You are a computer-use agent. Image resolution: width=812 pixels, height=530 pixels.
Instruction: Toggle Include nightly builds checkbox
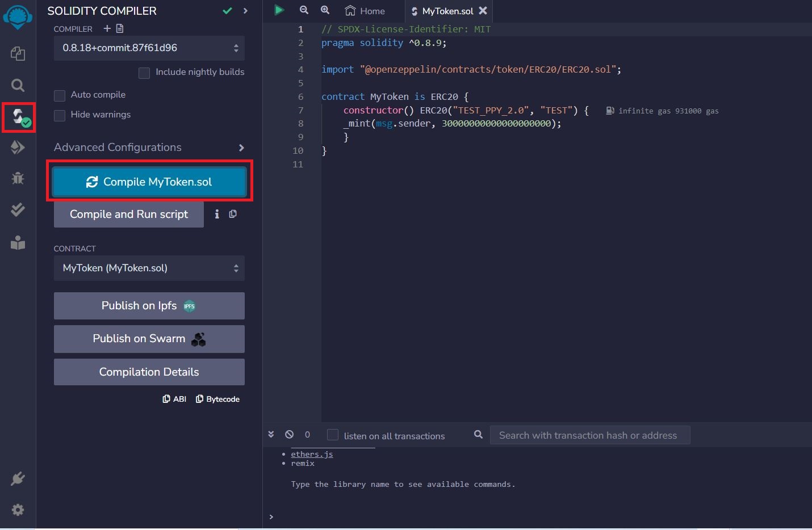point(144,73)
